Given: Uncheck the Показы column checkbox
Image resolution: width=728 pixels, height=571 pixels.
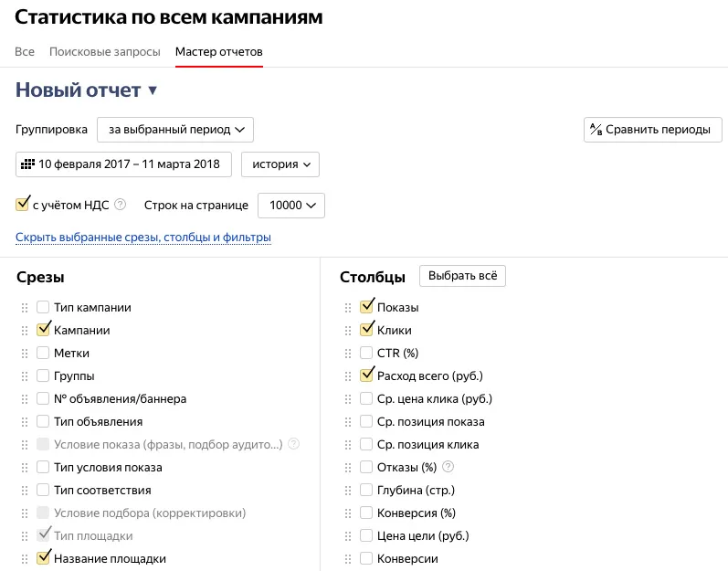Looking at the screenshot, I should (366, 307).
